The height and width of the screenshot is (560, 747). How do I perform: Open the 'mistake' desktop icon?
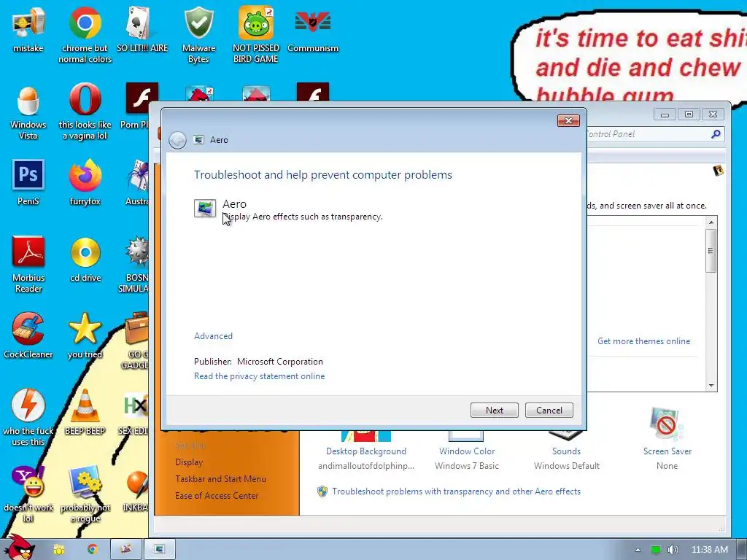coord(28,29)
